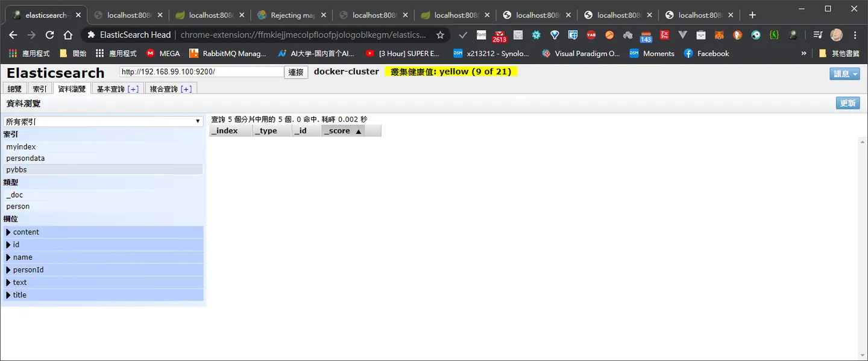Click the Elasticsearch server URL field
The image size is (868, 361).
click(201, 72)
